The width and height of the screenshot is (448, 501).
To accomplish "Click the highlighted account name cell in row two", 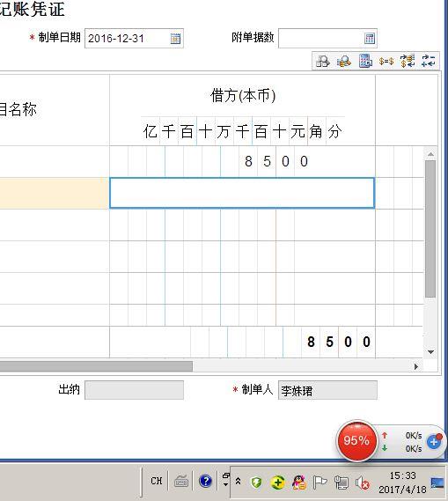I will click(55, 193).
